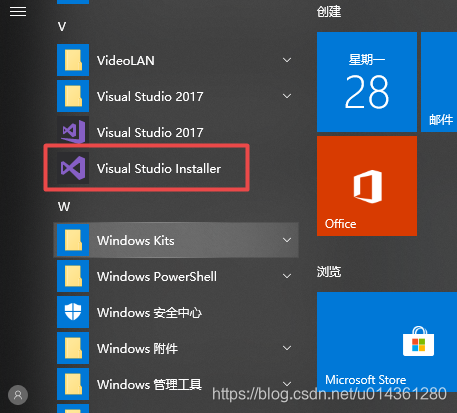Expand the Windows 管理工具 chevron

[287, 383]
